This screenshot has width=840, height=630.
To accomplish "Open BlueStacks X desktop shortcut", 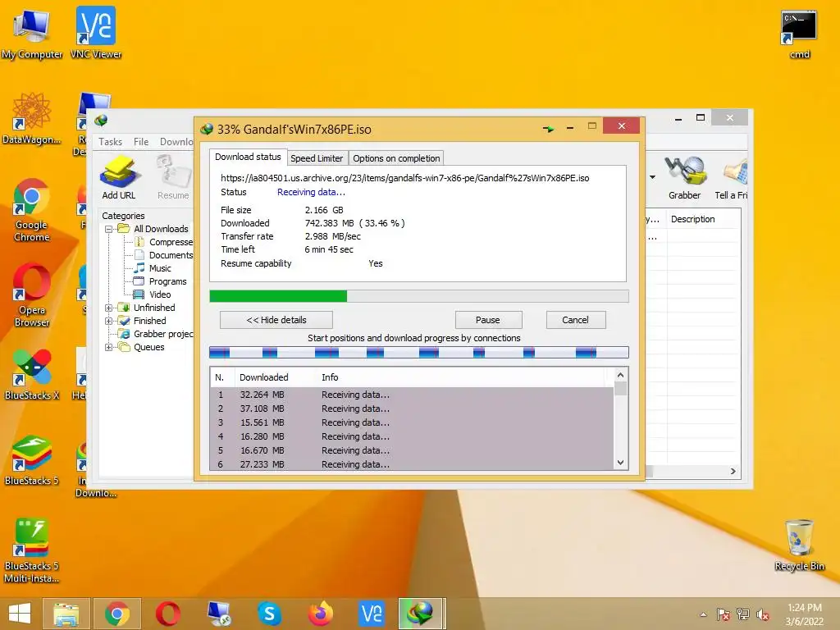I will pos(32,374).
